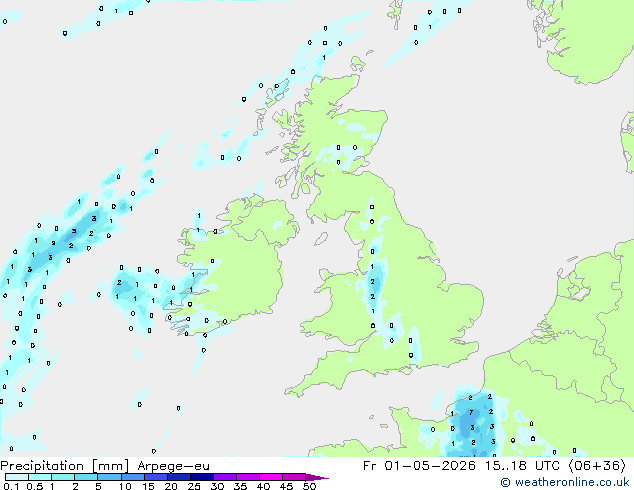This screenshot has width=634, height=490.
Task: Click the precipitation value '7' over northern France
Action: point(471,412)
